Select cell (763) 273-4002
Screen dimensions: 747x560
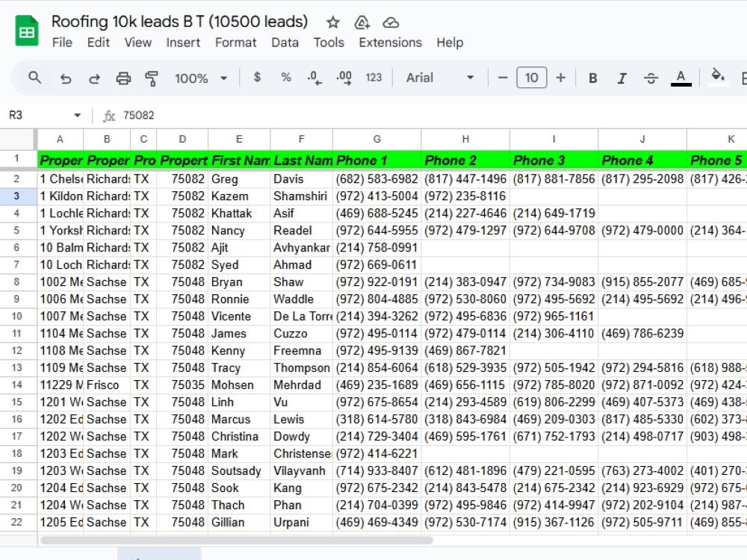pyautogui.click(x=642, y=470)
